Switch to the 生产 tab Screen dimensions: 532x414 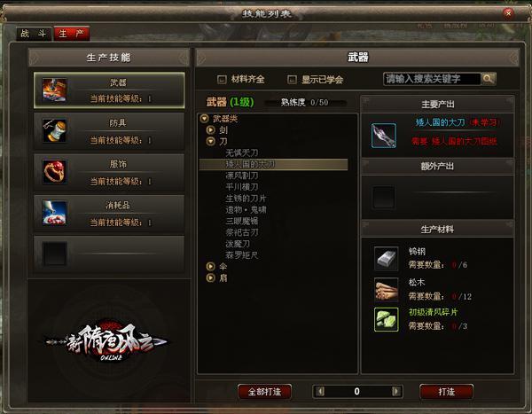72,34
